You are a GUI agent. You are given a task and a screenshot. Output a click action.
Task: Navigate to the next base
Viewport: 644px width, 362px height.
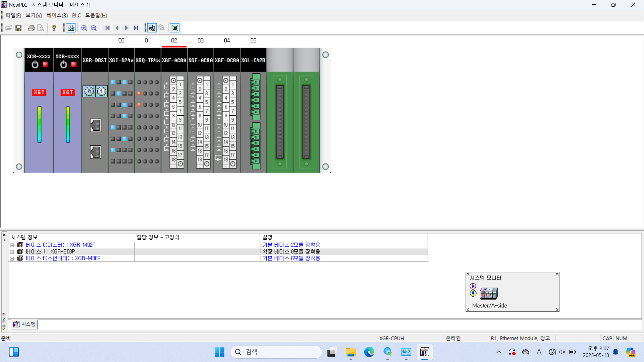click(x=126, y=28)
